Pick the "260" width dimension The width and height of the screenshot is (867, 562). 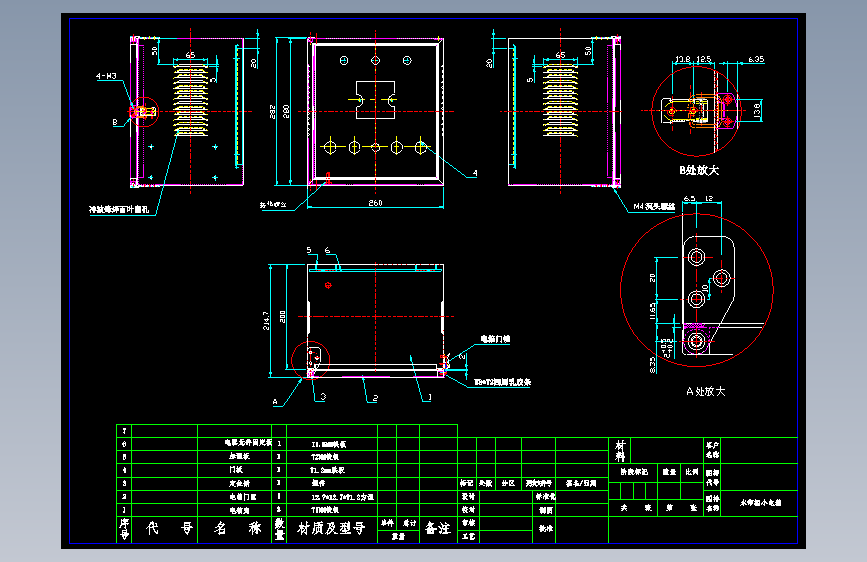[x=375, y=203]
